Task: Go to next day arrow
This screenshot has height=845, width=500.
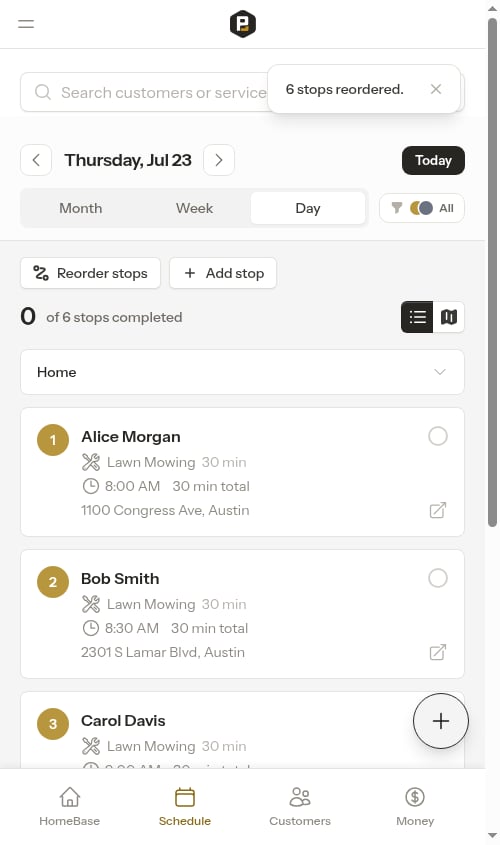Action: (x=219, y=160)
